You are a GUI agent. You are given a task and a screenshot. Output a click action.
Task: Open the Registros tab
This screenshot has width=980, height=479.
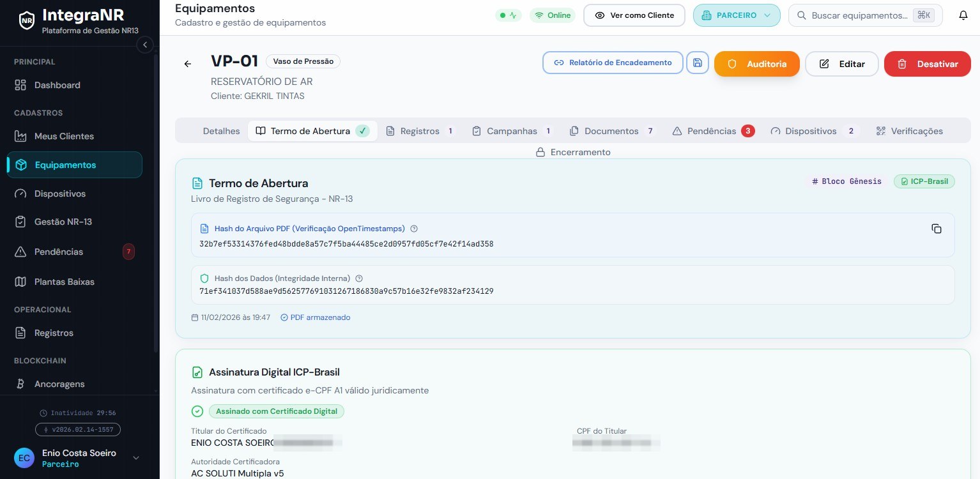pos(421,131)
